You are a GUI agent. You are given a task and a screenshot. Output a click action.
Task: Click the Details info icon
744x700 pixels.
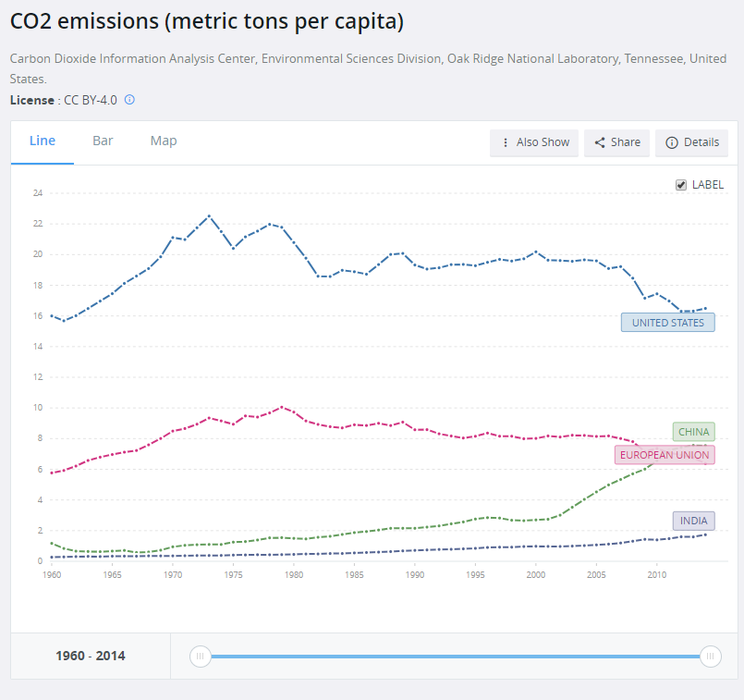tap(671, 142)
